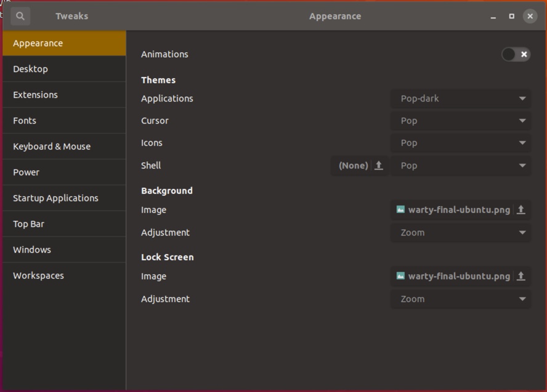
Task: Open the Icons theme dropdown
Action: pyautogui.click(x=460, y=143)
